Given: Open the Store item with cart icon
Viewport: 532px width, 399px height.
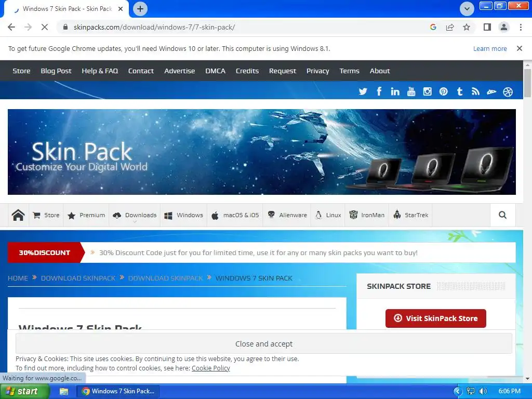Looking at the screenshot, I should pos(46,215).
